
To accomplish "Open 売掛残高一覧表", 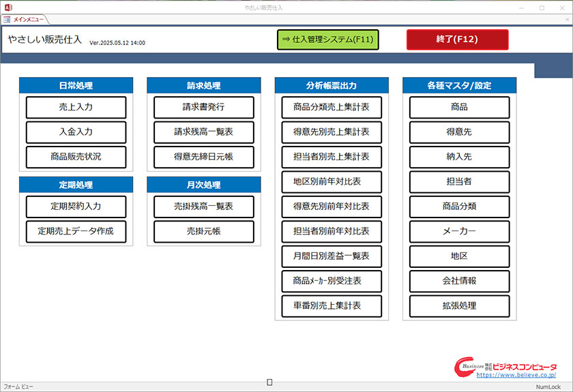I will tap(204, 207).
